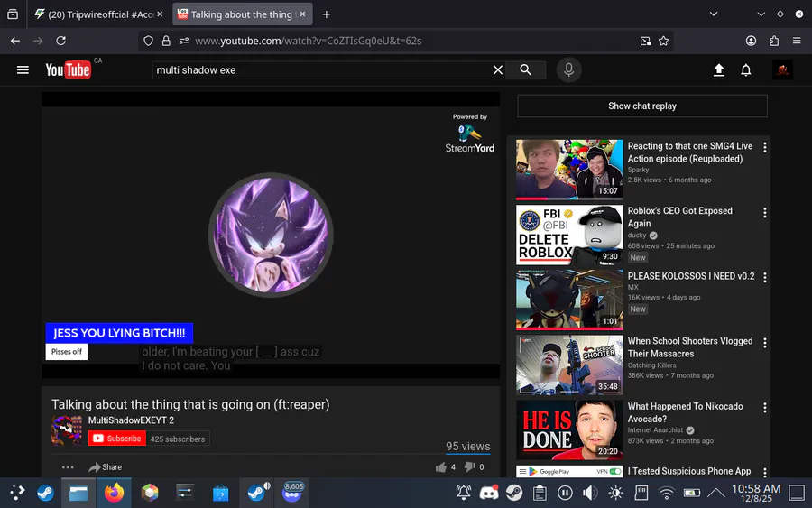812x508 pixels.
Task: Open What Happened To Nikocado Avocado title
Action: [x=685, y=412]
